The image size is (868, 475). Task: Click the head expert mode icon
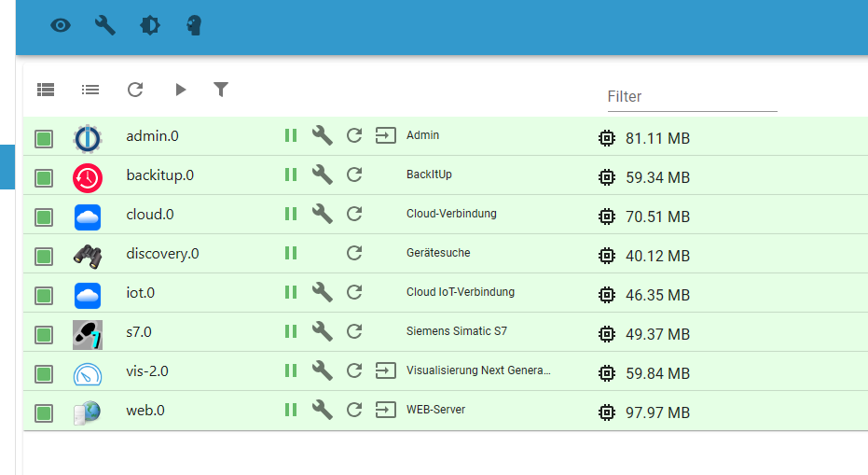tap(194, 25)
